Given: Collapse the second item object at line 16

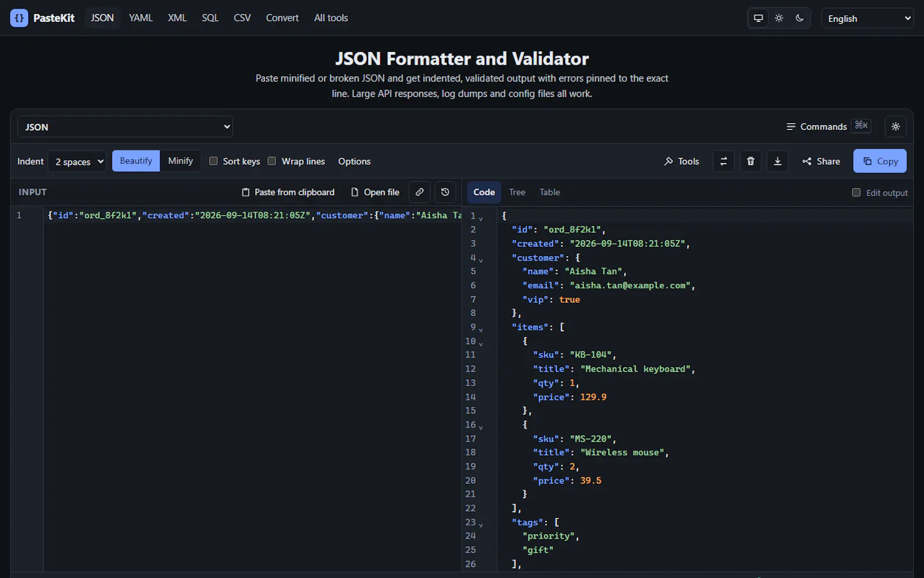Looking at the screenshot, I should click(x=480, y=428).
